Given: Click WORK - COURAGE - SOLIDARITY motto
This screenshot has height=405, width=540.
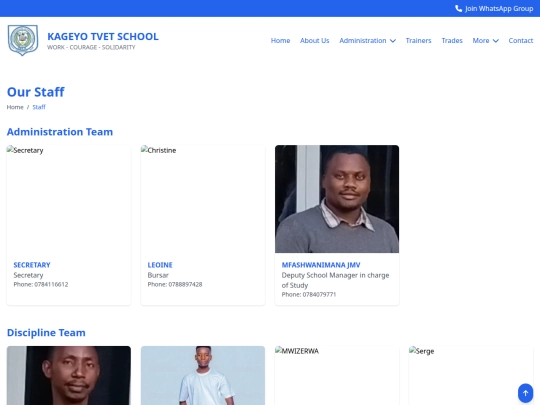Looking at the screenshot, I should (91, 47).
